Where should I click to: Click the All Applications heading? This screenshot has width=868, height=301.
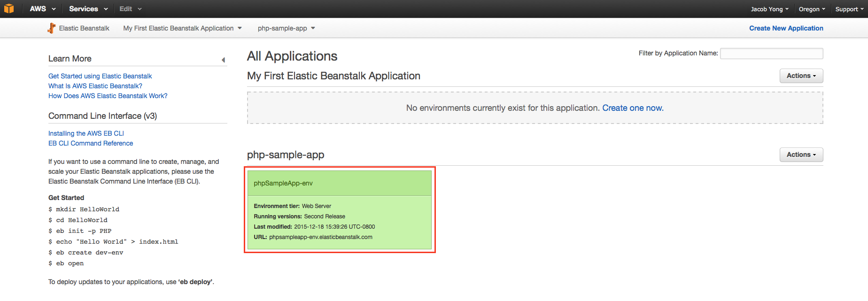click(292, 56)
